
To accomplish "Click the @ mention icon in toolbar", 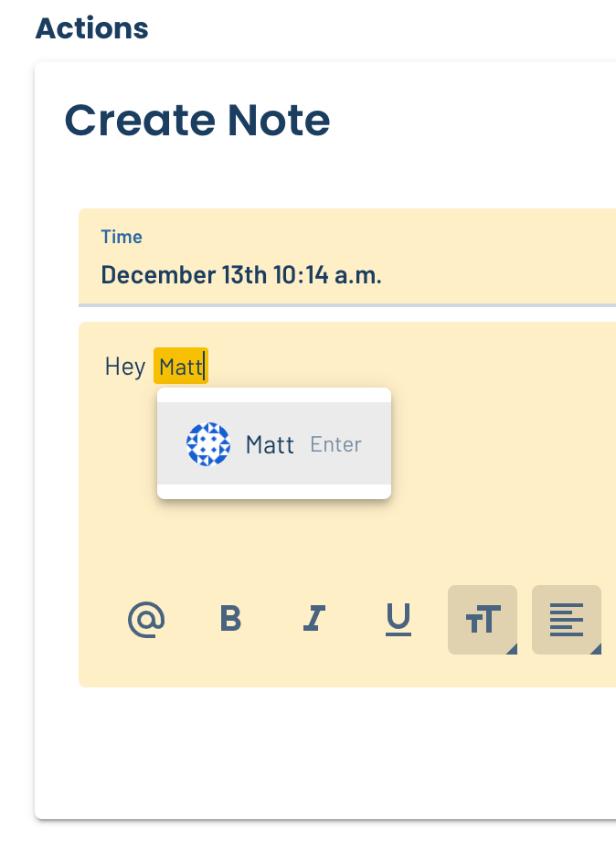I will [x=146, y=620].
